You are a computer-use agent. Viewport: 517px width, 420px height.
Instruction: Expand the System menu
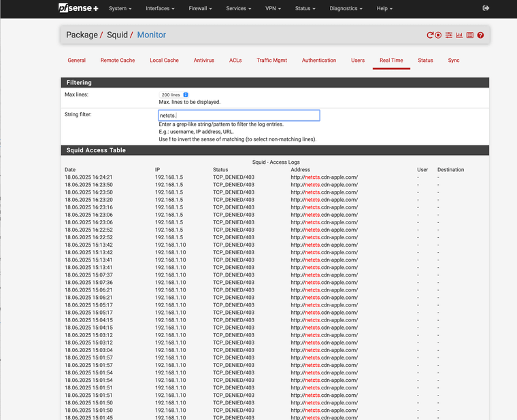click(x=120, y=9)
